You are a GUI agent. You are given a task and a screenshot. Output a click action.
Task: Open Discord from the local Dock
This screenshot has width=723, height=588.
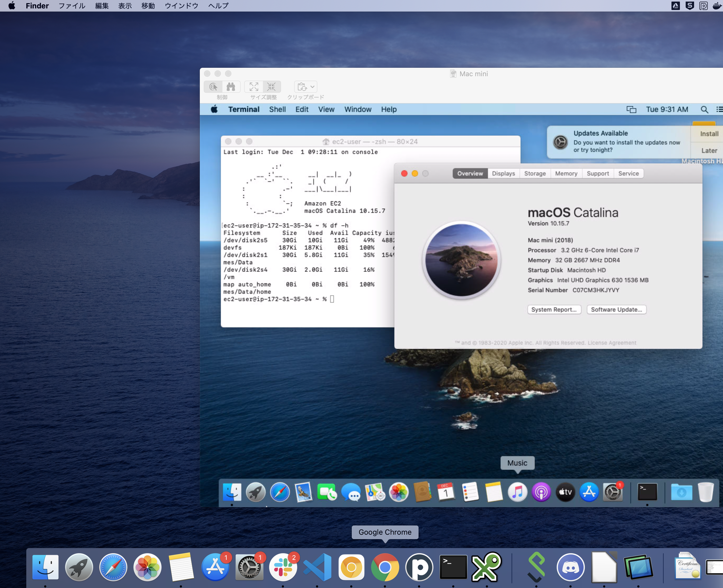coord(570,567)
